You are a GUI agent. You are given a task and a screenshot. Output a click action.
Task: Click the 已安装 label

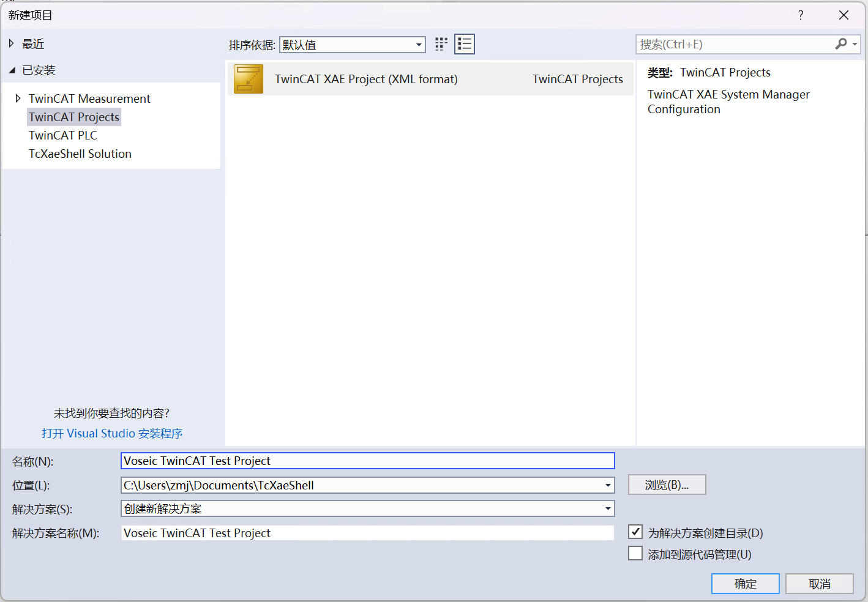pos(39,70)
